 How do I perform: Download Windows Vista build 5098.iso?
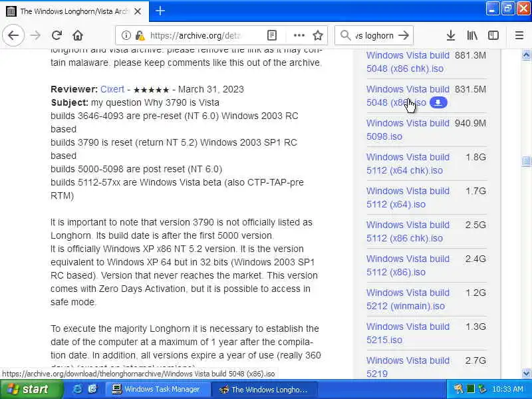pyautogui.click(x=408, y=130)
